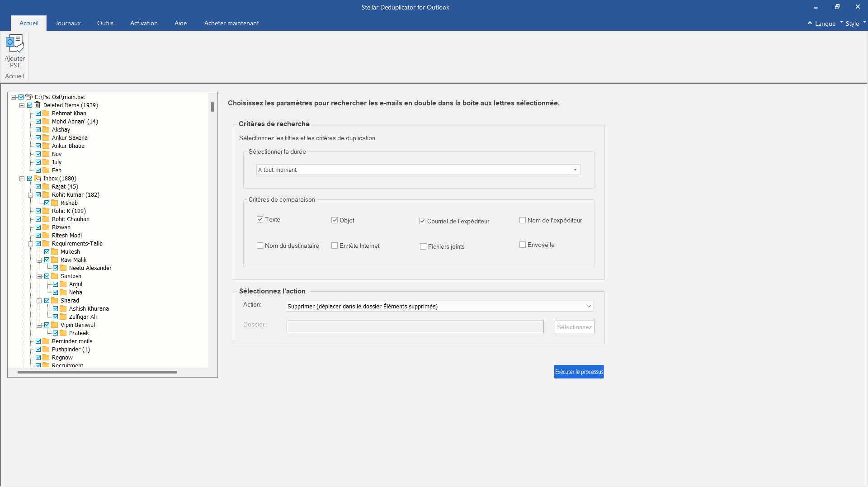
Task: Collapse the ribbon with the caret arrow
Action: tap(810, 23)
